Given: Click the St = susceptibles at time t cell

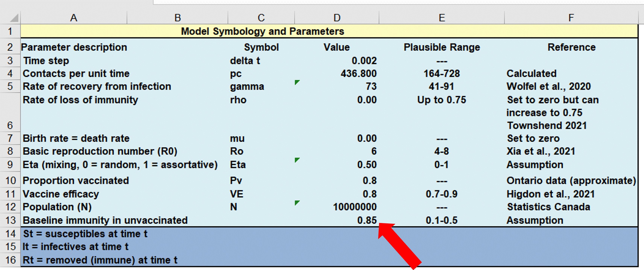Looking at the screenshot, I should coord(85,234).
